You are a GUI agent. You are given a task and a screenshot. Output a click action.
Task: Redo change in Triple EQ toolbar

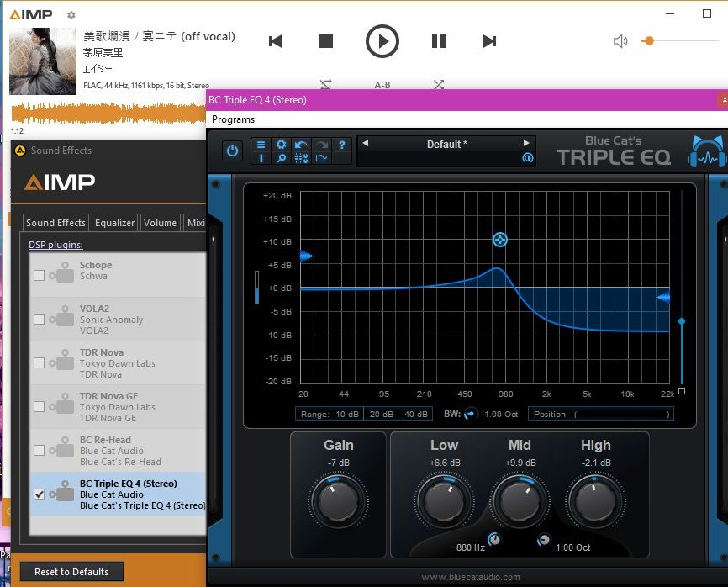click(x=321, y=145)
